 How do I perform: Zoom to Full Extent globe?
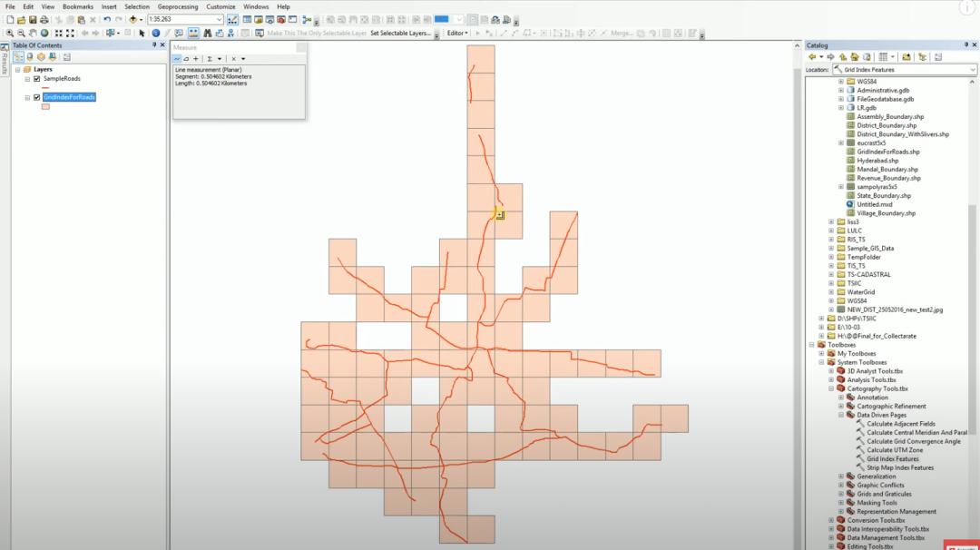44,33
